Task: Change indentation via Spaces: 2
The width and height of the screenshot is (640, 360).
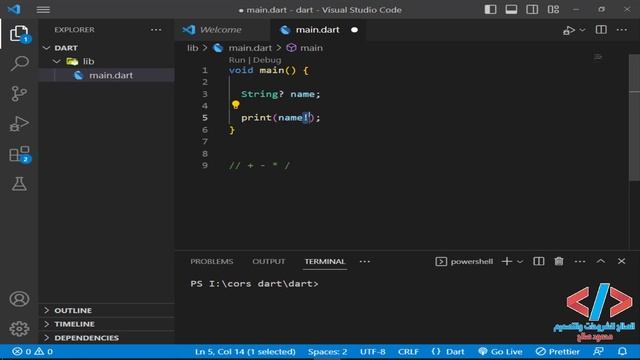Action: point(327,351)
